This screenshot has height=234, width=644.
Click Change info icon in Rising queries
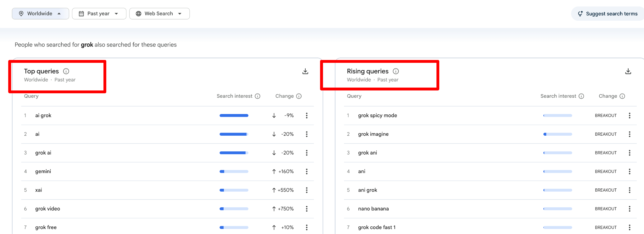[x=622, y=96]
